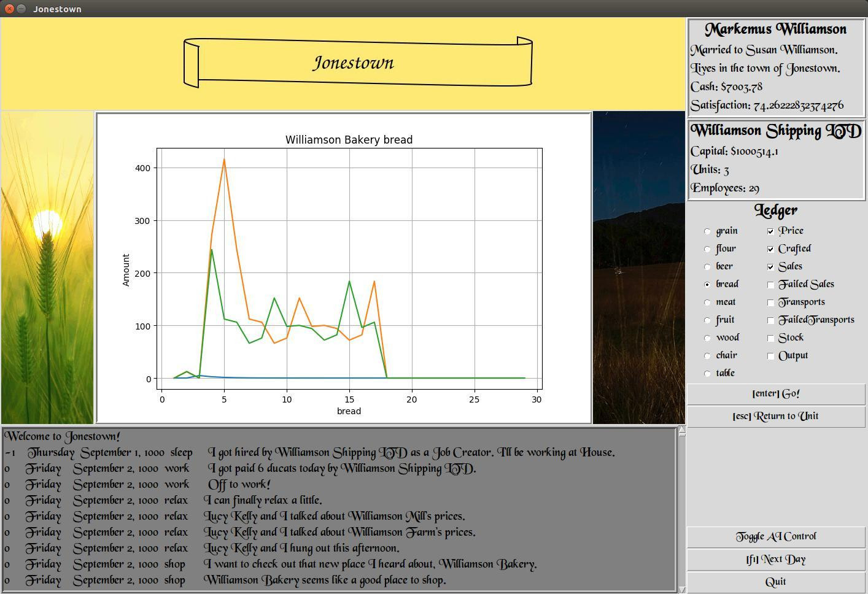Image resolution: width=868 pixels, height=594 pixels.
Task: Click the log scrollbar up arrow
Action: click(681, 431)
